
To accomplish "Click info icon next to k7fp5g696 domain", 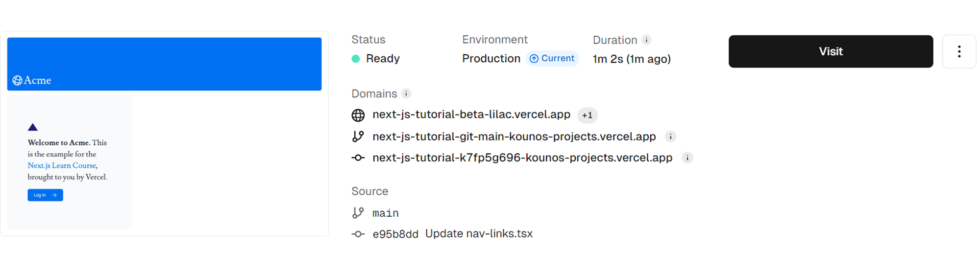I will pos(687,158).
